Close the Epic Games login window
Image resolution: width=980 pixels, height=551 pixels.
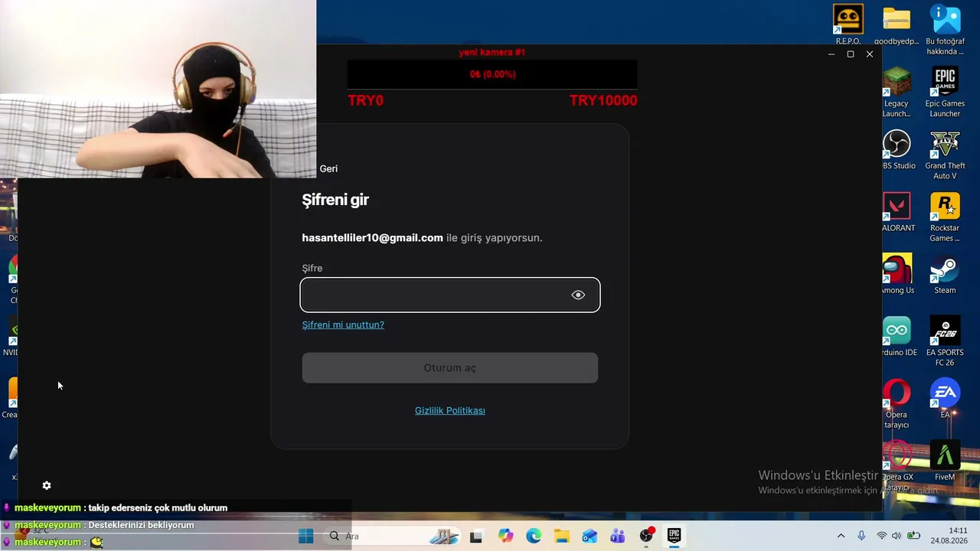[870, 54]
